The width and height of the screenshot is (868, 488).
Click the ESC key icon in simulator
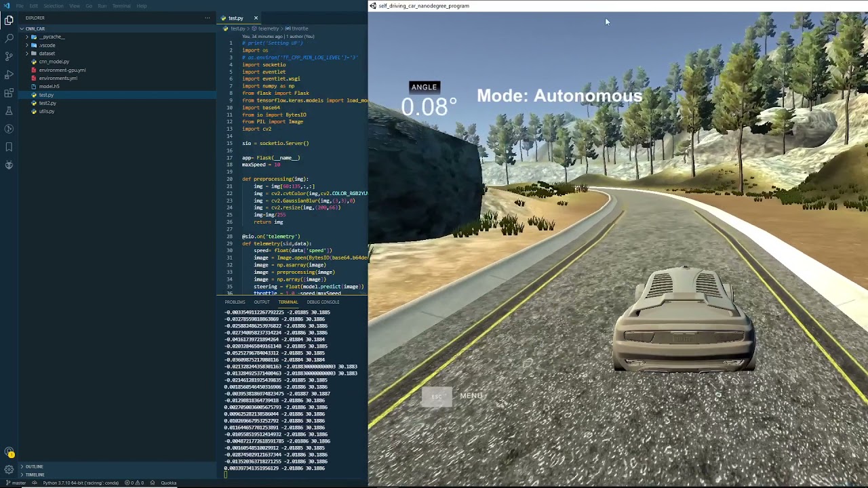pos(437,397)
